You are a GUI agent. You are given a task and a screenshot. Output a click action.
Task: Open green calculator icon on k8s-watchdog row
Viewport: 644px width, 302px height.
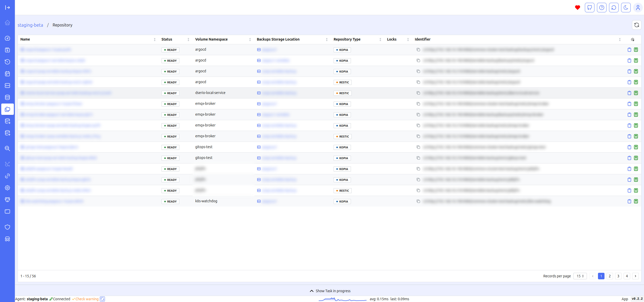point(636,201)
